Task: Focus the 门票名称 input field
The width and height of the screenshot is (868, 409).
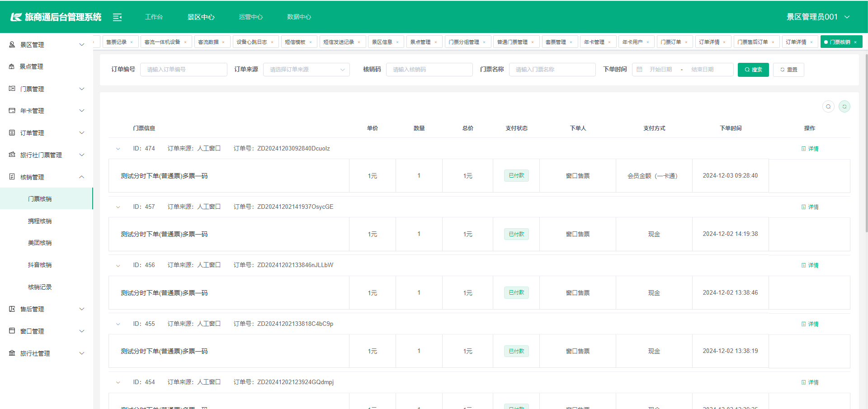Action: (552, 70)
